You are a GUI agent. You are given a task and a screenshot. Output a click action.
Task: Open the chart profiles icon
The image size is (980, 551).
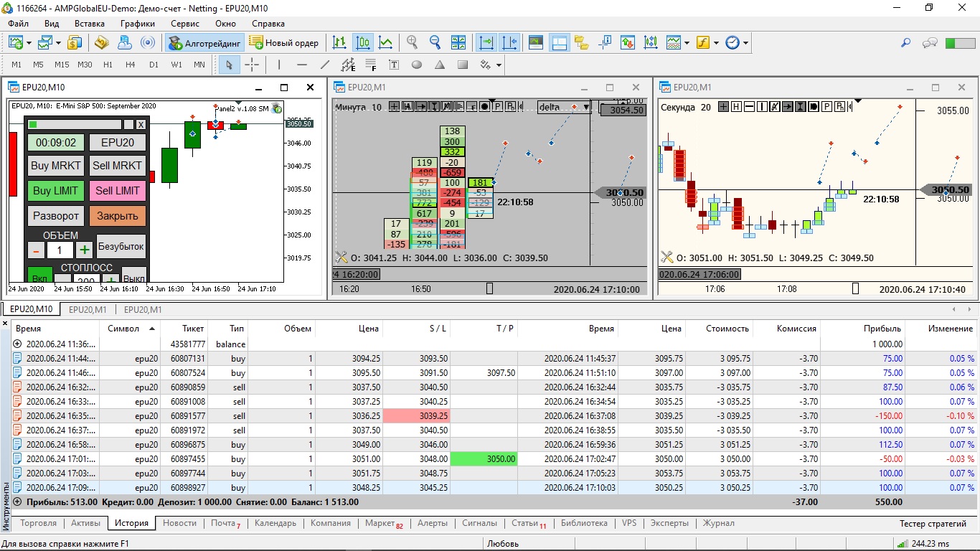45,42
